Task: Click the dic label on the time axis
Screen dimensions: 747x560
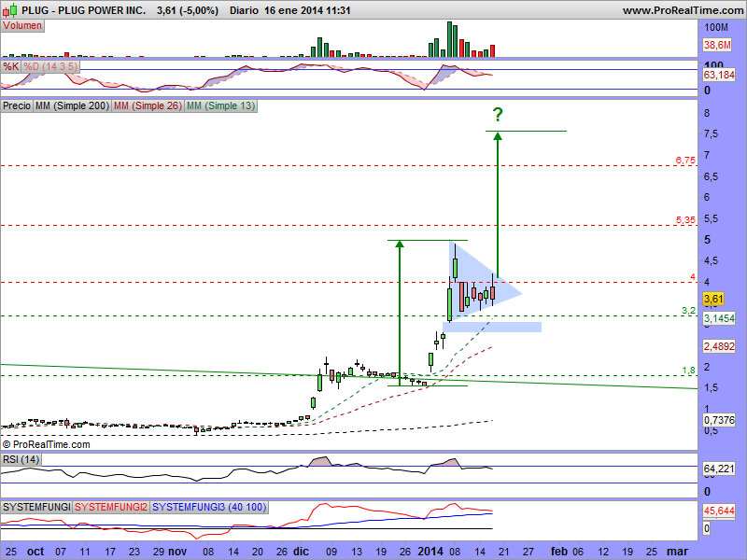Action: pyautogui.click(x=301, y=552)
